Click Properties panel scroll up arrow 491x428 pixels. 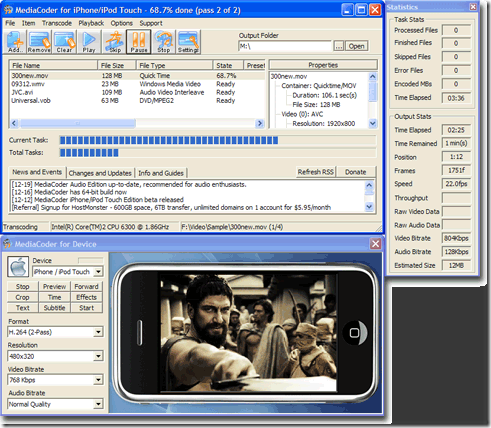[x=373, y=76]
